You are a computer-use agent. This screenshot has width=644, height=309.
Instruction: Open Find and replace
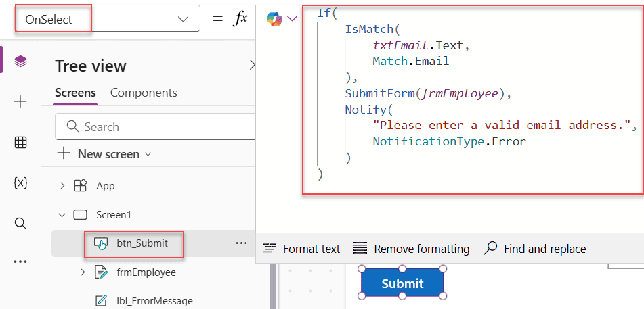(x=535, y=249)
